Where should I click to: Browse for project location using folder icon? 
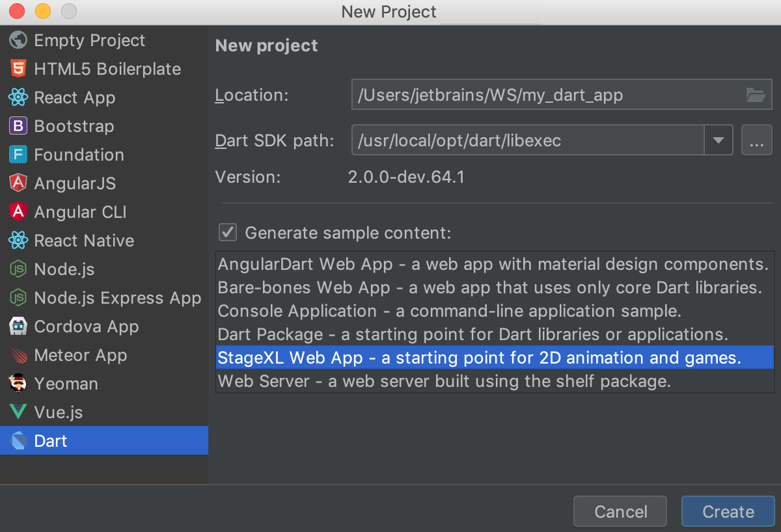[x=756, y=95]
